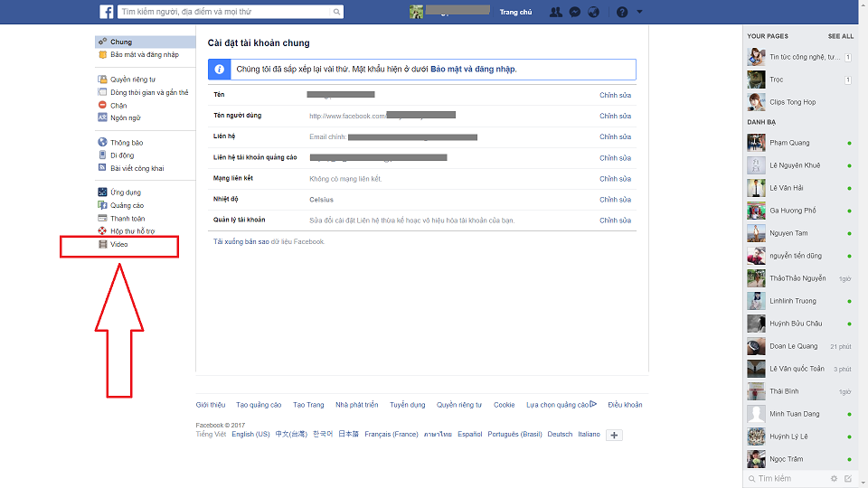868x488 pixels.
Task: Open Tạo quảng cáo footer link
Action: [259, 405]
